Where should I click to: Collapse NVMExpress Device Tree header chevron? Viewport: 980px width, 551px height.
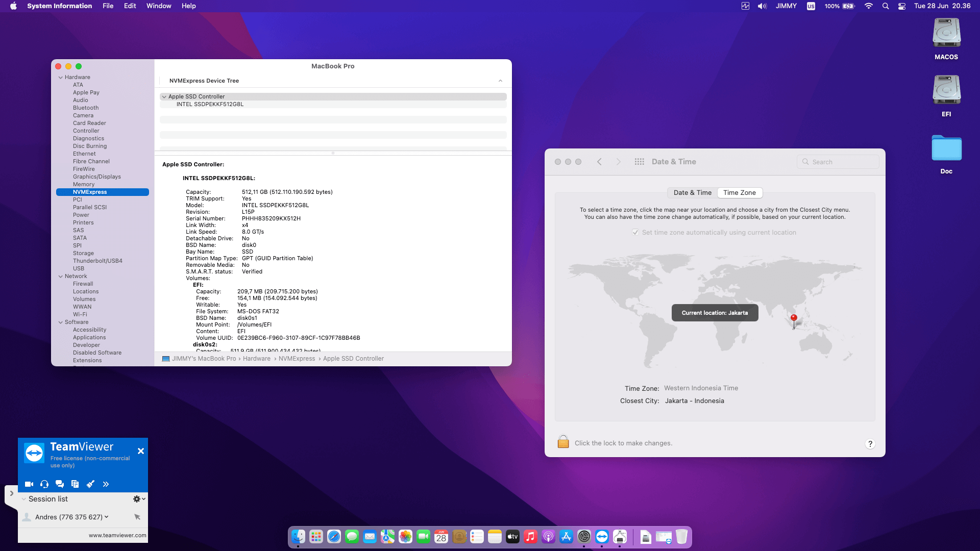(500, 81)
